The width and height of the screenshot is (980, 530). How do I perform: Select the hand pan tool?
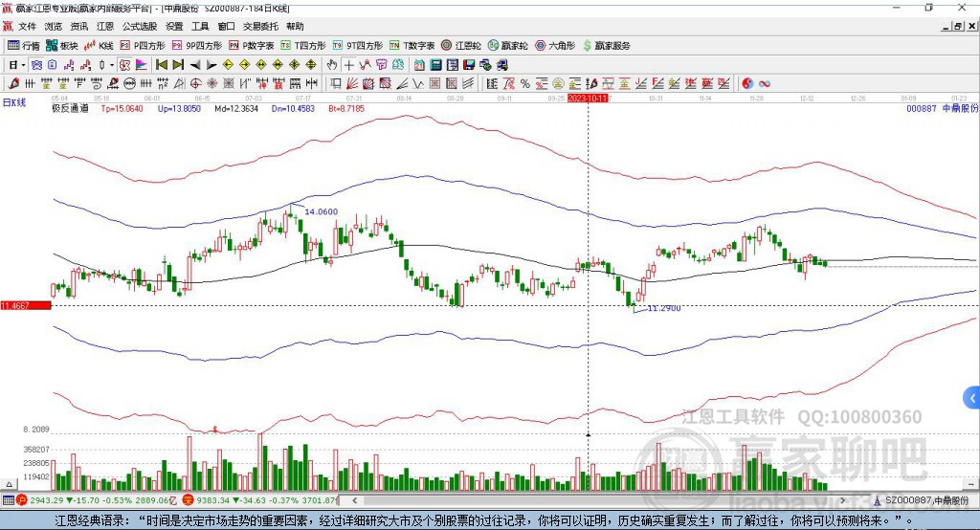[332, 65]
